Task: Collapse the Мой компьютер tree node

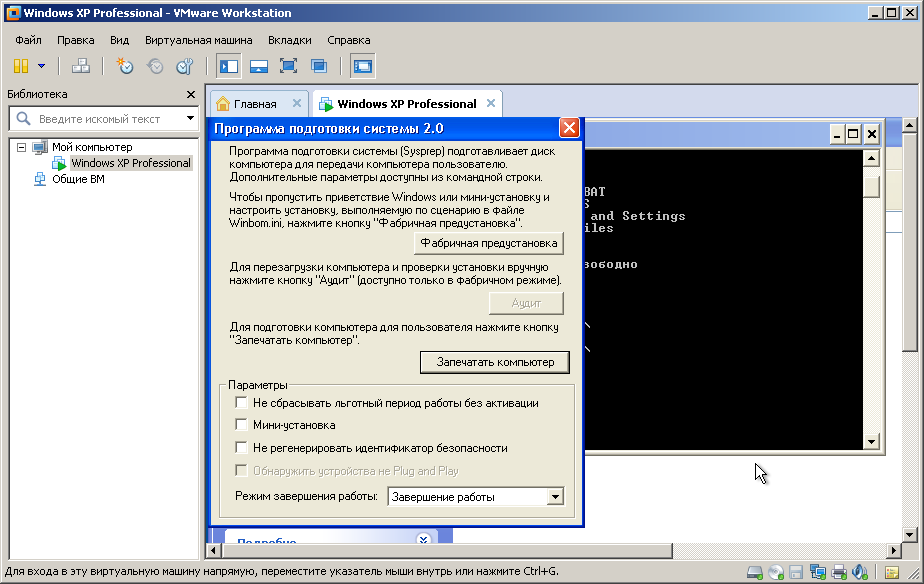Action: tap(21, 147)
